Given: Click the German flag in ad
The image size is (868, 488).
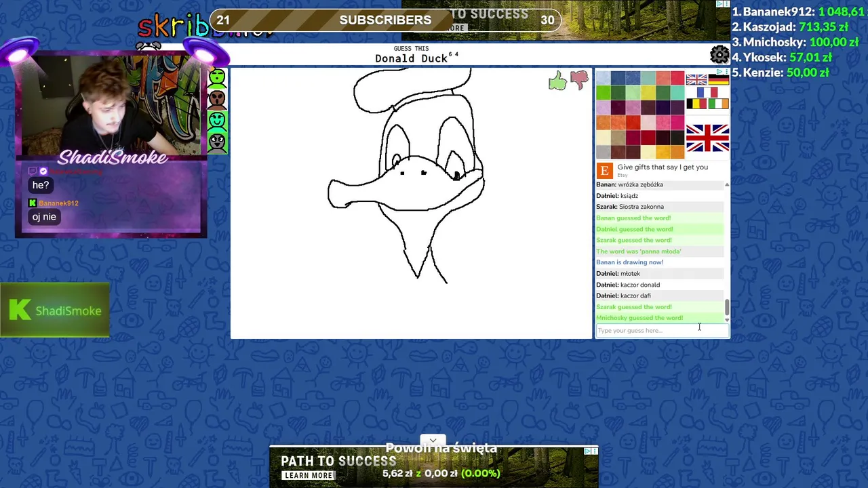Looking at the screenshot, I should [718, 80].
